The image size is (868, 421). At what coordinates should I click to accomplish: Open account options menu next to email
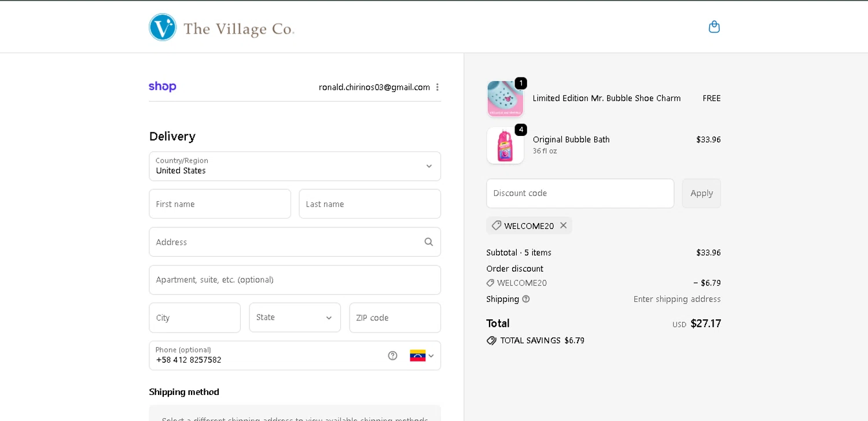click(x=437, y=87)
